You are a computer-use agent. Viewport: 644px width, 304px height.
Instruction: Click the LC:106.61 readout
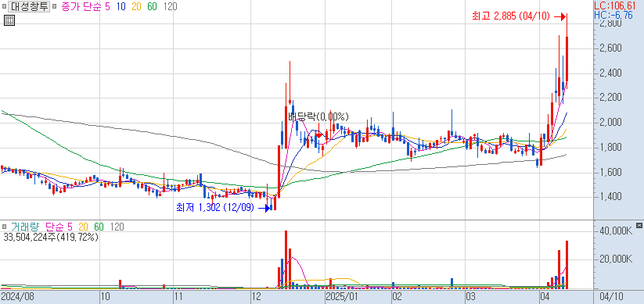tap(615, 5)
